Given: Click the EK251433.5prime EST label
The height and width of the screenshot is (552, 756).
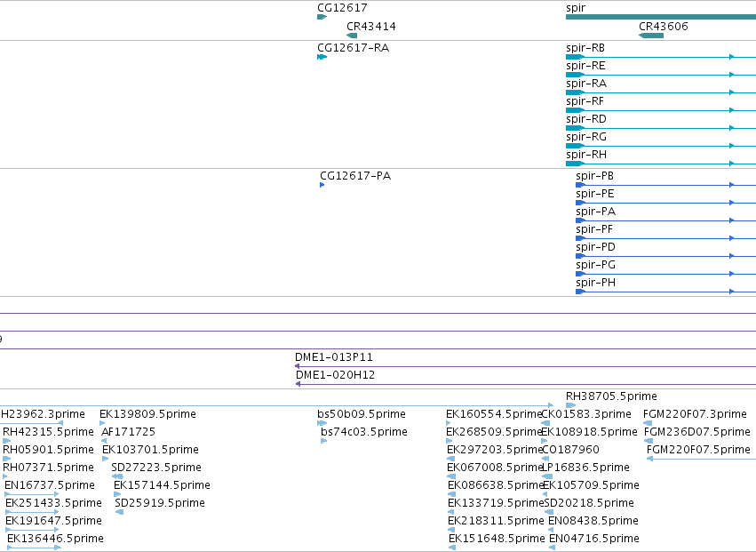Looking at the screenshot, I should coord(53,503).
